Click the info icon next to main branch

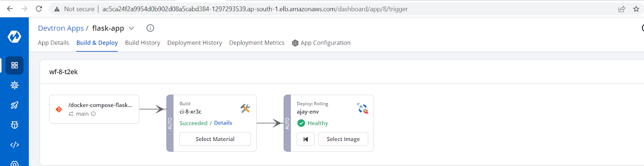tap(93, 114)
